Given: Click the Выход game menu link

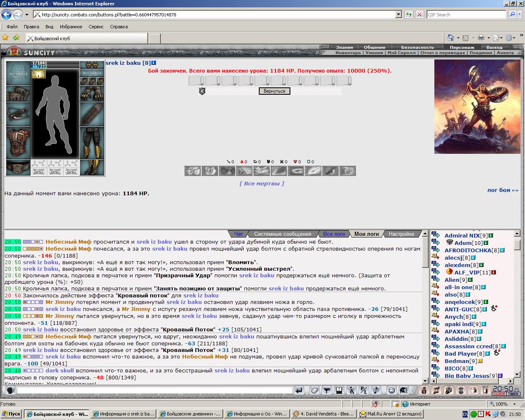Looking at the screenshot, I should pos(494,47).
